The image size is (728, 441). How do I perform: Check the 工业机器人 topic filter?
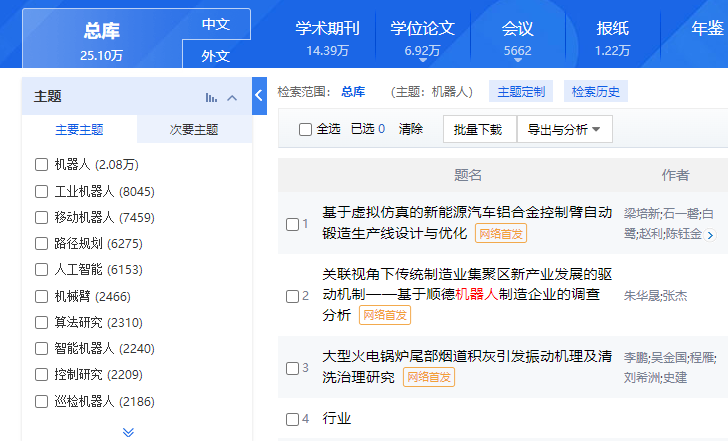point(41,191)
